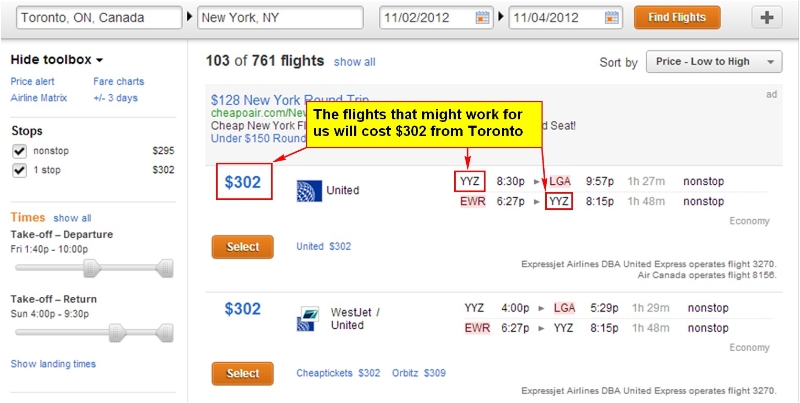This screenshot has width=800, height=403.
Task: Open the return date calendar icon
Action: (x=611, y=18)
